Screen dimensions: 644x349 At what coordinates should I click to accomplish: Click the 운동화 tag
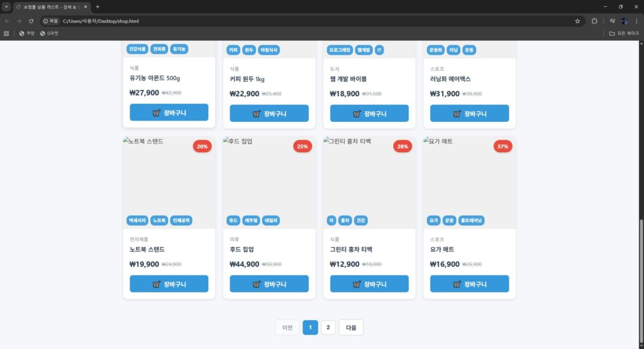[435, 50]
